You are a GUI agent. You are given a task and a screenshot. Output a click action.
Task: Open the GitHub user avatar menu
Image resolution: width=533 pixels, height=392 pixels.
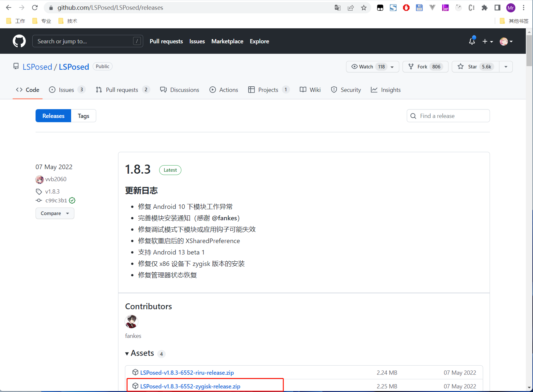tap(506, 41)
